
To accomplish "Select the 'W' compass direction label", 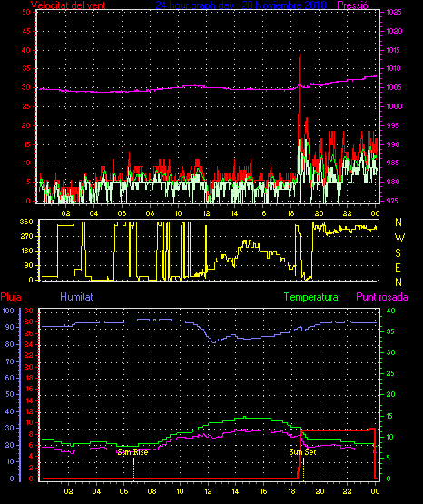I will pyautogui.click(x=399, y=238).
